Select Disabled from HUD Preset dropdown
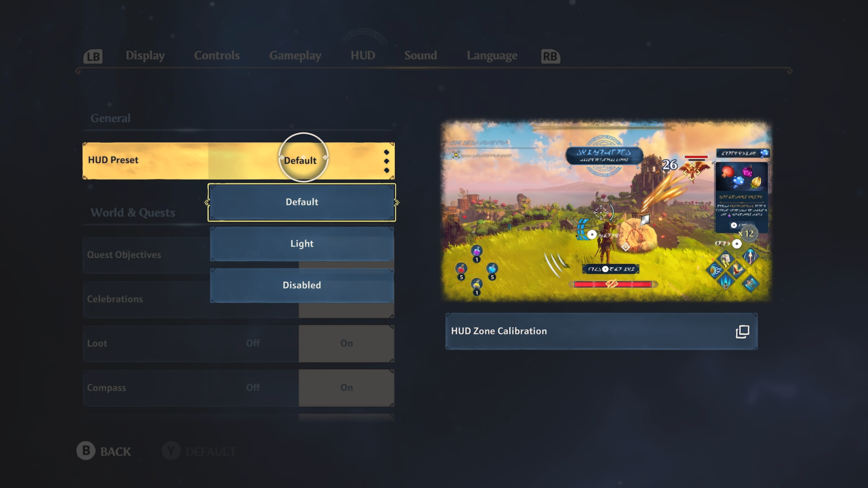The width and height of the screenshot is (868, 488). click(302, 285)
